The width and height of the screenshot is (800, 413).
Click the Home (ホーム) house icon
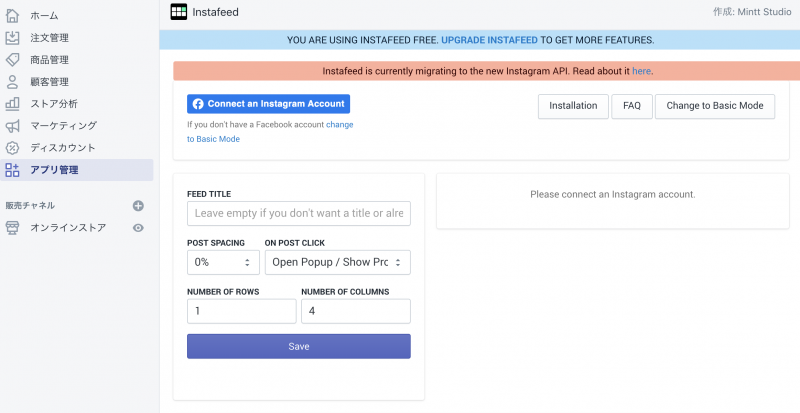[x=12, y=15]
